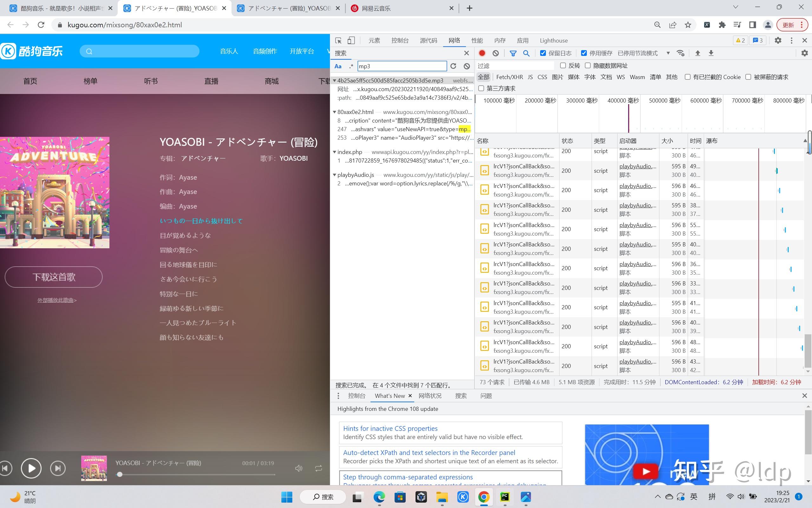Toggle the network filter funnel icon

[x=513, y=53]
